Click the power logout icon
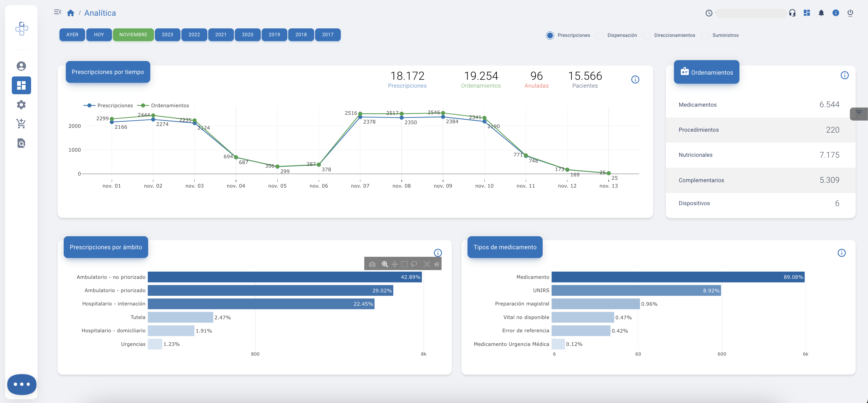The width and height of the screenshot is (868, 403). (x=850, y=13)
